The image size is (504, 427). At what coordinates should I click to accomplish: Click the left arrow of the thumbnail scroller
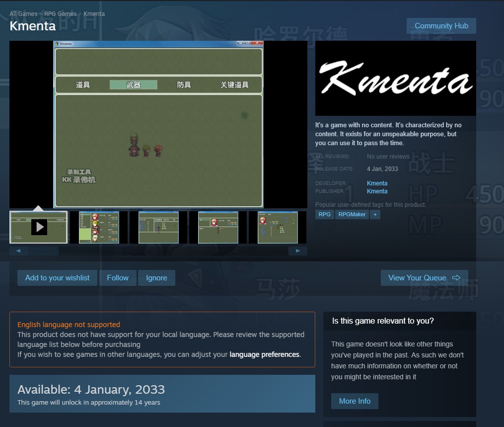[x=18, y=251]
